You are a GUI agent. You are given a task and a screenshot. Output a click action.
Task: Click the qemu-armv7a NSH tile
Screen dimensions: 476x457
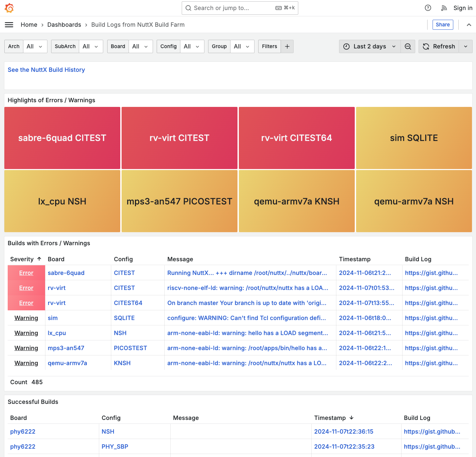[414, 201]
